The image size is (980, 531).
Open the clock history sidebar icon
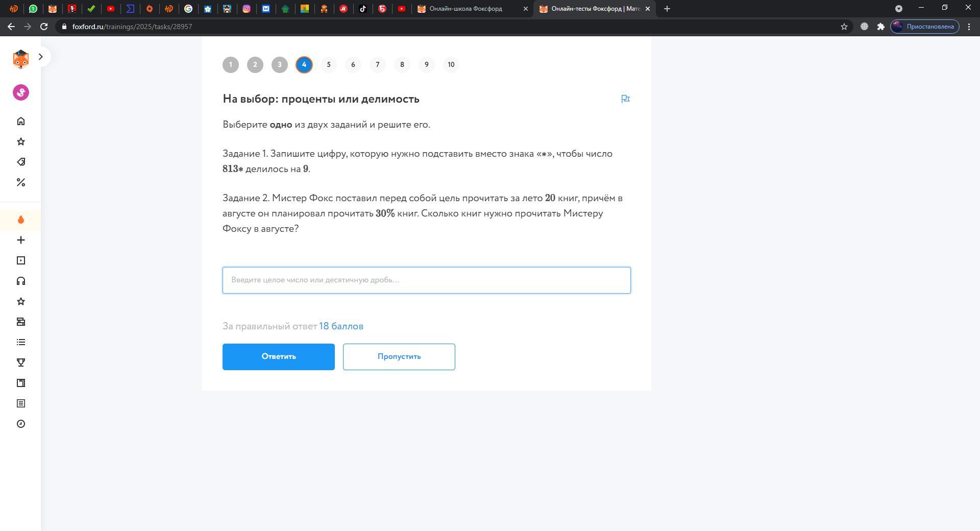point(21,424)
